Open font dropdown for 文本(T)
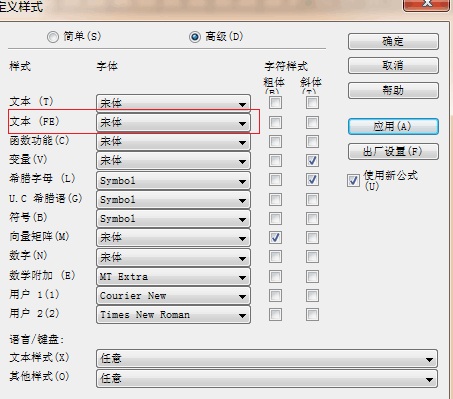Viewport: 453px width, 399px height. click(173, 103)
